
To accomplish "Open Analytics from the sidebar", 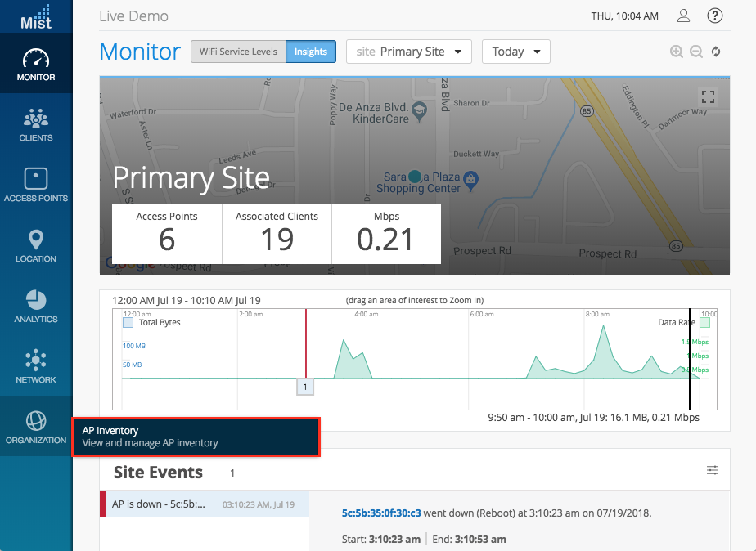I will tap(36, 307).
